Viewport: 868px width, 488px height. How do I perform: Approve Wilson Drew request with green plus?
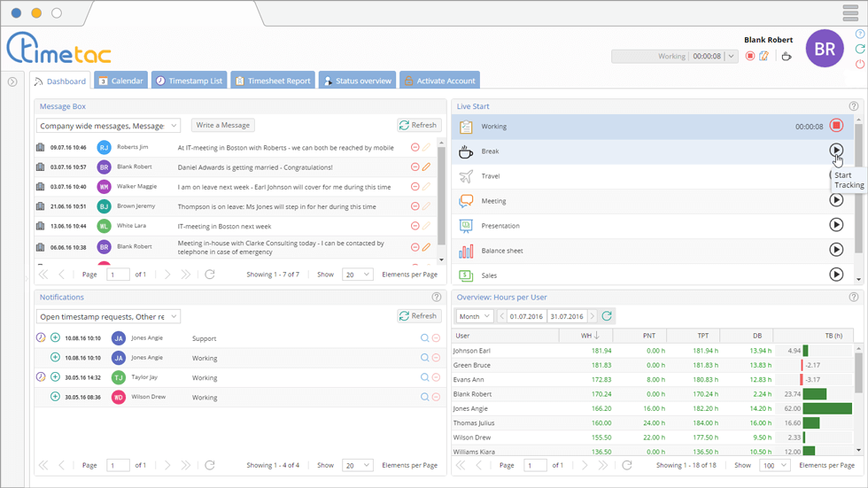(55, 397)
